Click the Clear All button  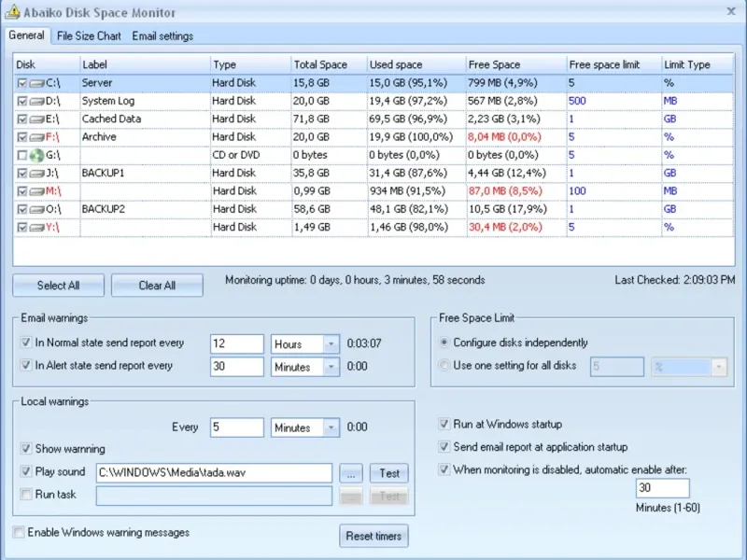[157, 286]
